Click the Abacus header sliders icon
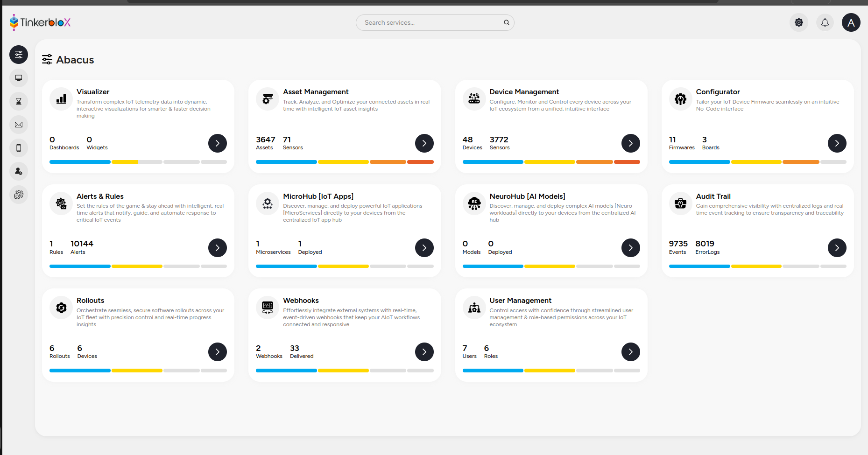This screenshot has width=868, height=455. [x=47, y=59]
